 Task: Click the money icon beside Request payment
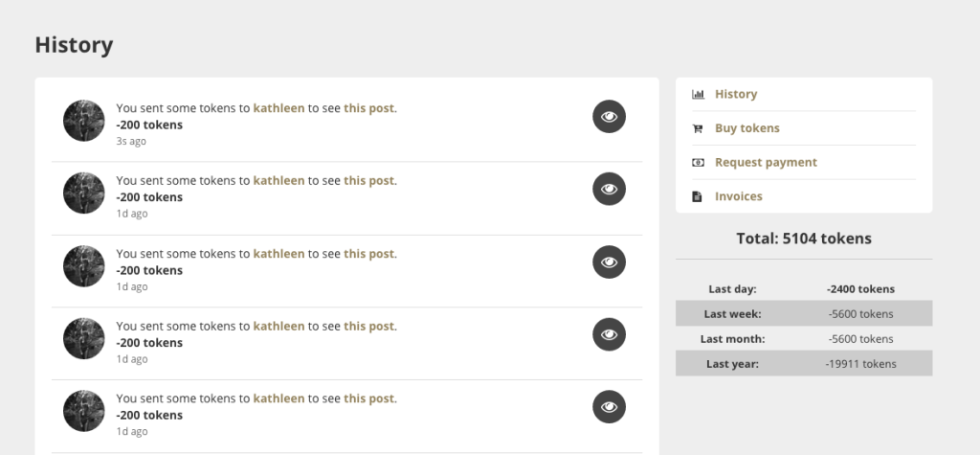tap(698, 163)
